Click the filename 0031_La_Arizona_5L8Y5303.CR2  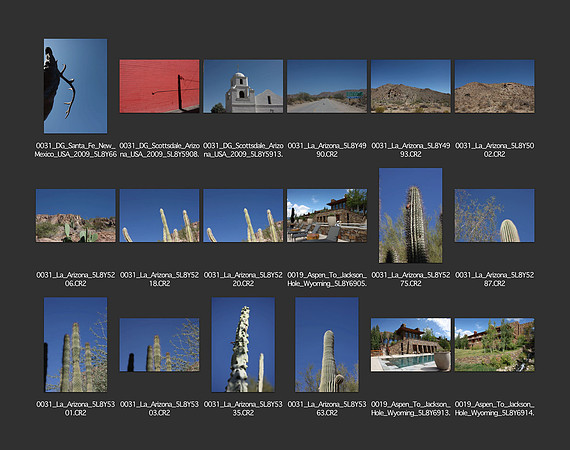click(x=160, y=409)
